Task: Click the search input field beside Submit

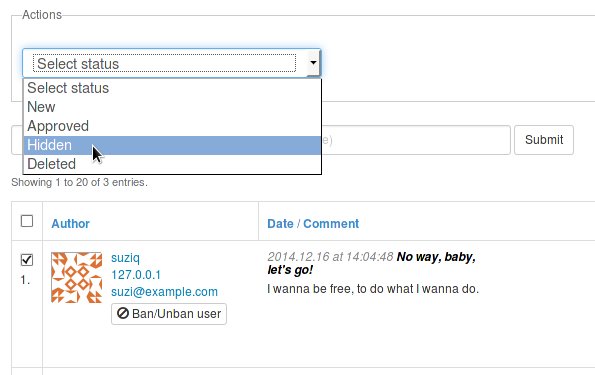Action: pyautogui.click(x=416, y=140)
